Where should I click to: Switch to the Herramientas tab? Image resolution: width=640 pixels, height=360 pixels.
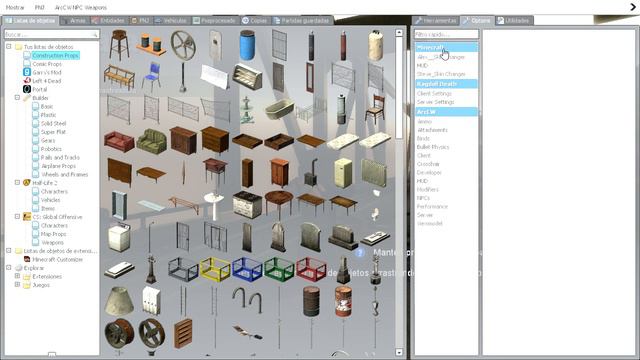coord(436,20)
